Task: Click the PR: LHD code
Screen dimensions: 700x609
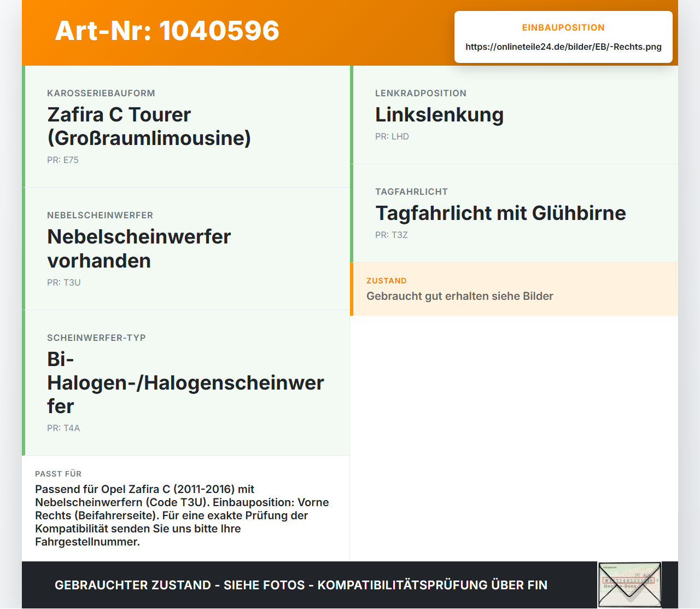Action: [x=392, y=137]
